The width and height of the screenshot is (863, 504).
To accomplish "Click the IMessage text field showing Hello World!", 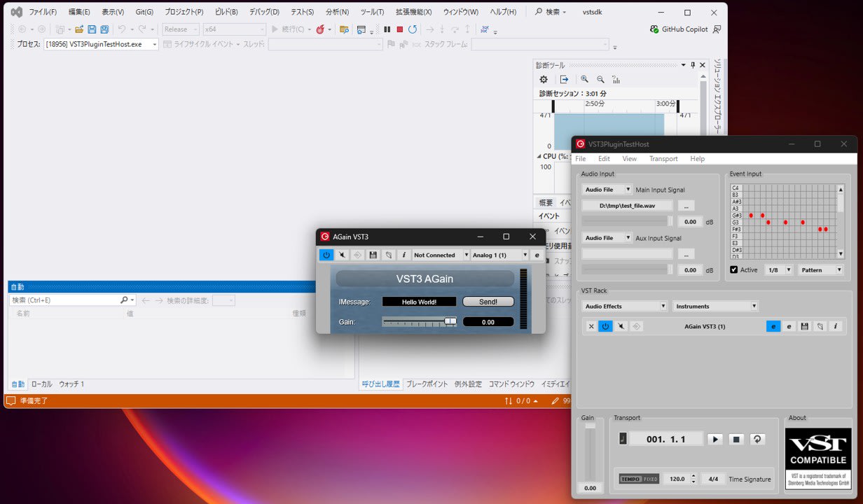I will 418,301.
